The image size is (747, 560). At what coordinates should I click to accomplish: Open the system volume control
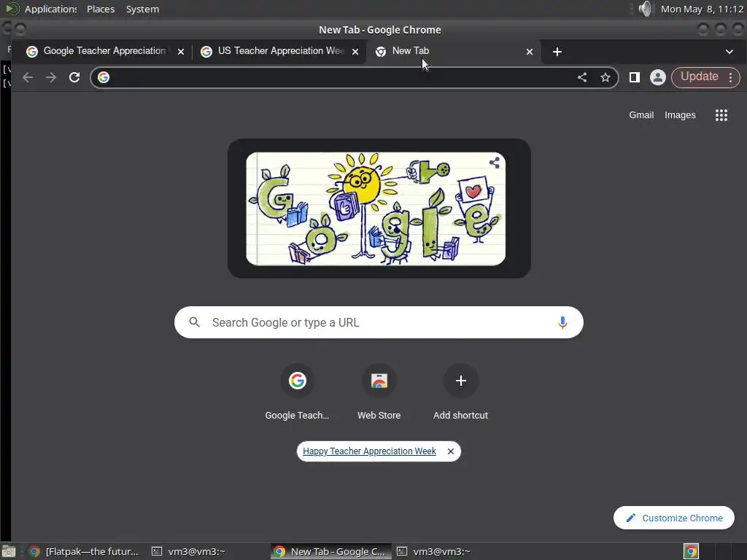(x=646, y=9)
